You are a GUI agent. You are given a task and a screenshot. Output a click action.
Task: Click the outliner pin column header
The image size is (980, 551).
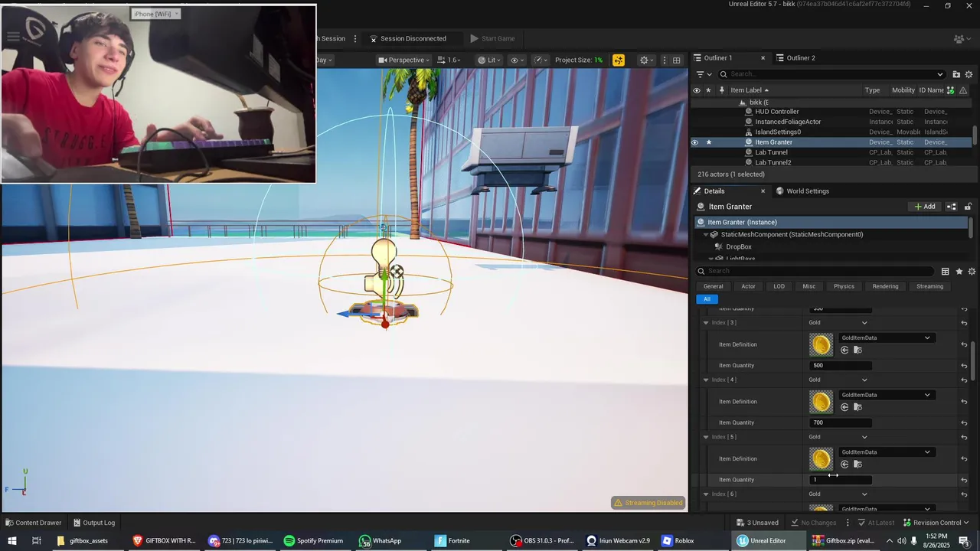coord(721,90)
